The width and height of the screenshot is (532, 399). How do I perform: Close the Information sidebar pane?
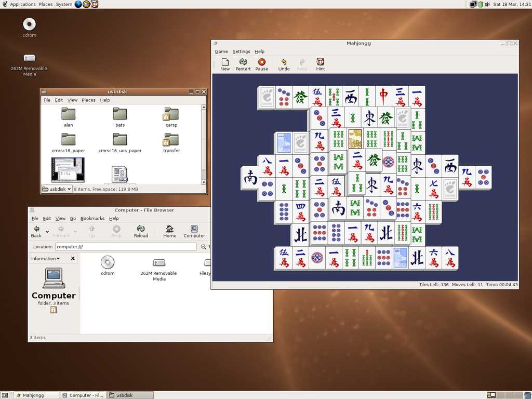point(73,258)
